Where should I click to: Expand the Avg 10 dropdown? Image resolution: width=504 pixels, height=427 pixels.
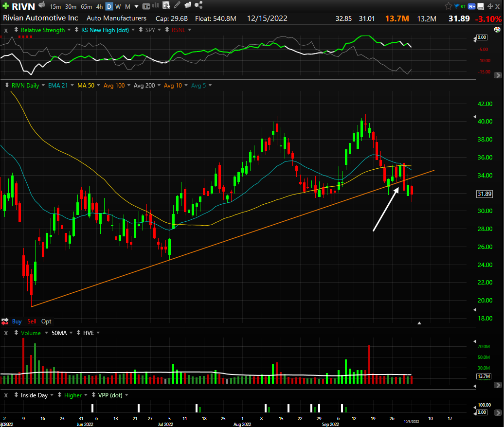186,86
